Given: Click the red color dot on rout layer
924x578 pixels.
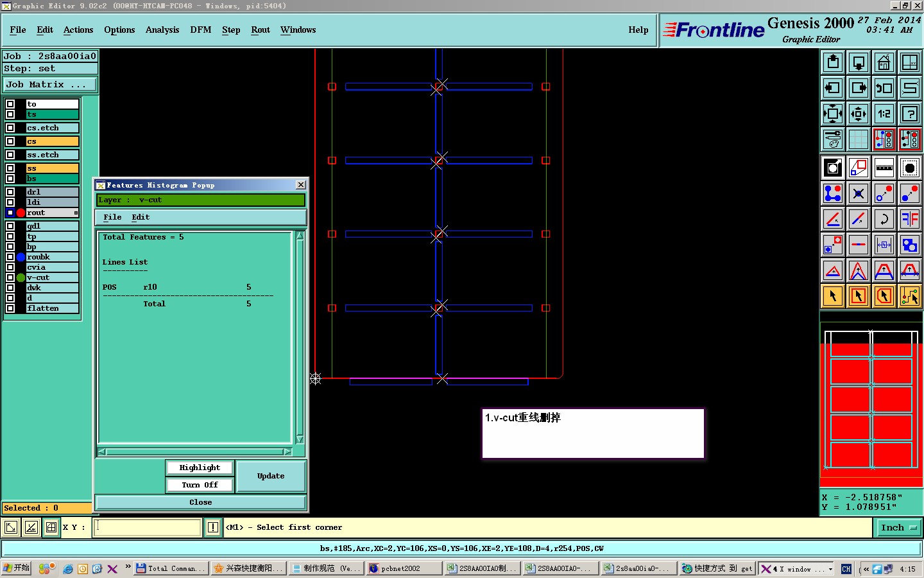Looking at the screenshot, I should click(21, 213).
